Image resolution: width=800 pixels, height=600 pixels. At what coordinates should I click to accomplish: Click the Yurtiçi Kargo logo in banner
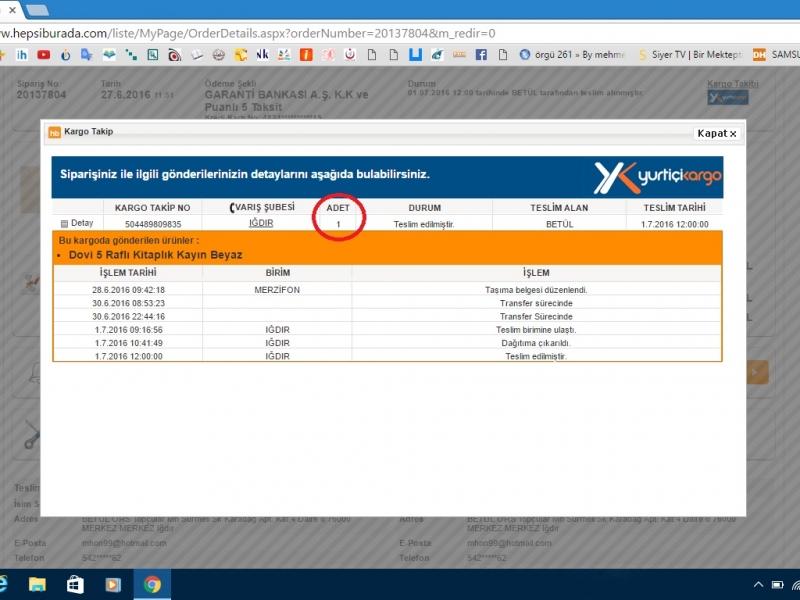tap(658, 178)
